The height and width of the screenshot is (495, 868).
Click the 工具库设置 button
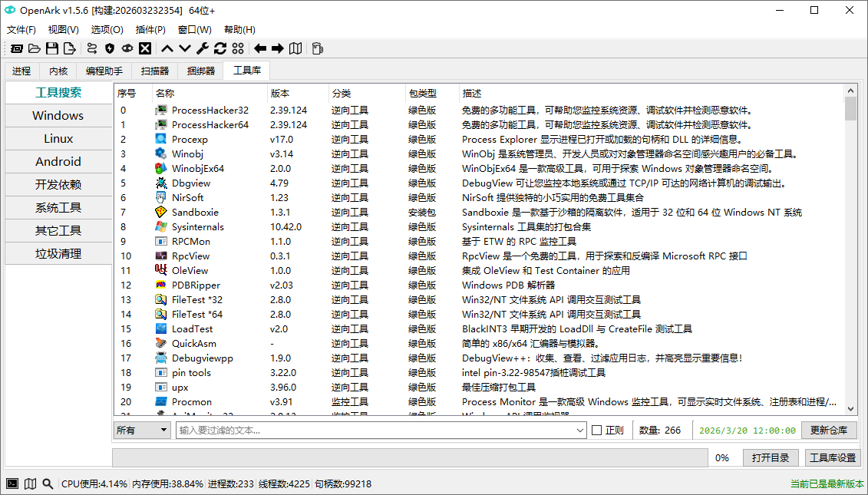832,457
